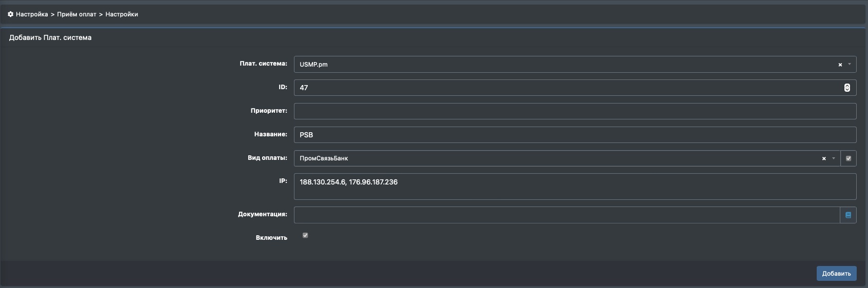
Task: Expand the Вид оплаты dropdown arrow
Action: click(x=833, y=158)
